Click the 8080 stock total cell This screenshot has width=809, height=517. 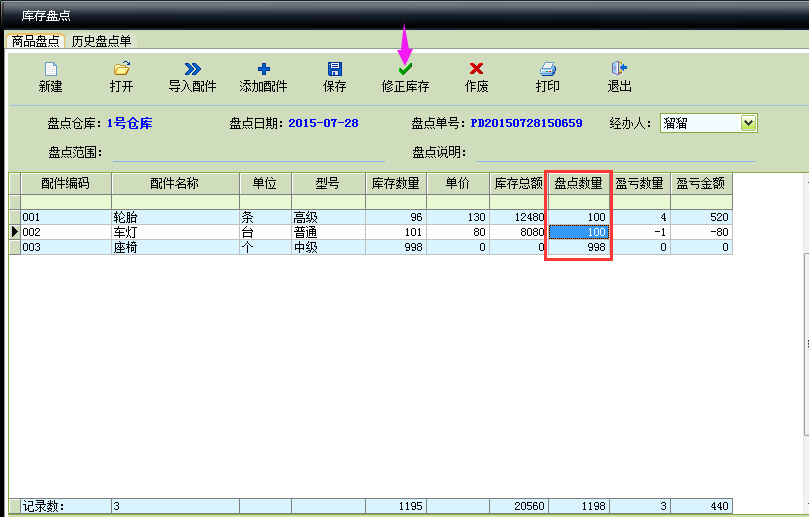click(x=519, y=232)
